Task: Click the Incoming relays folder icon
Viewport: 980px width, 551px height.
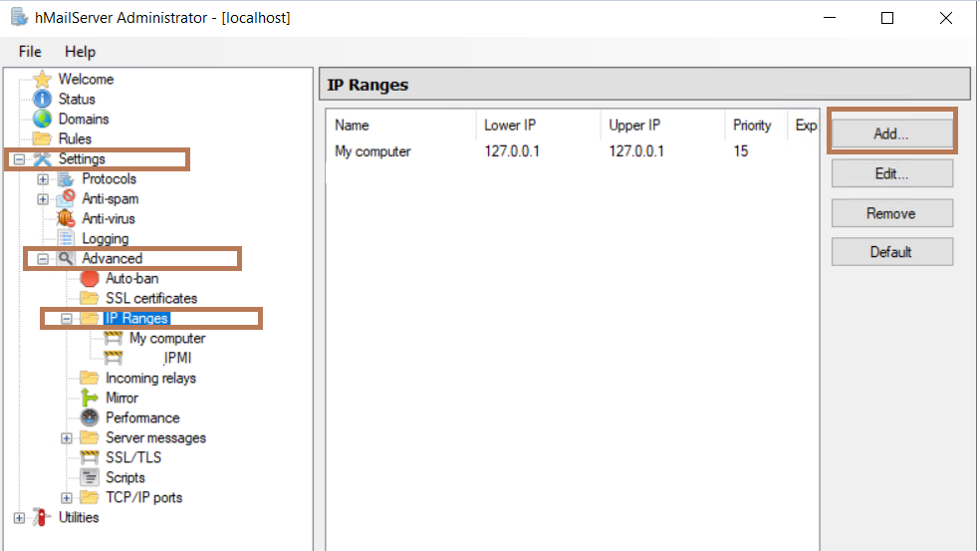Action: pyautogui.click(x=90, y=378)
